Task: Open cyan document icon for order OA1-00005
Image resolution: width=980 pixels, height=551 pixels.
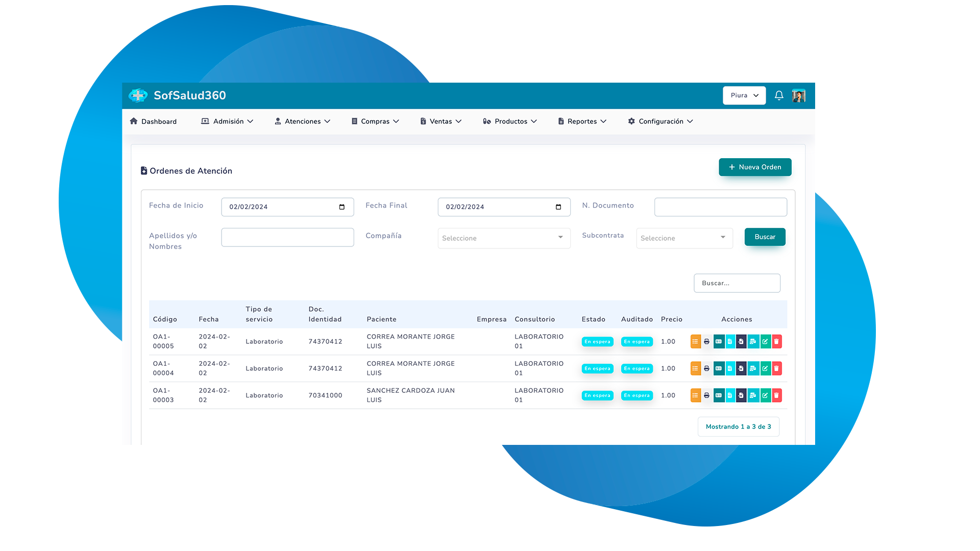Action: click(730, 341)
